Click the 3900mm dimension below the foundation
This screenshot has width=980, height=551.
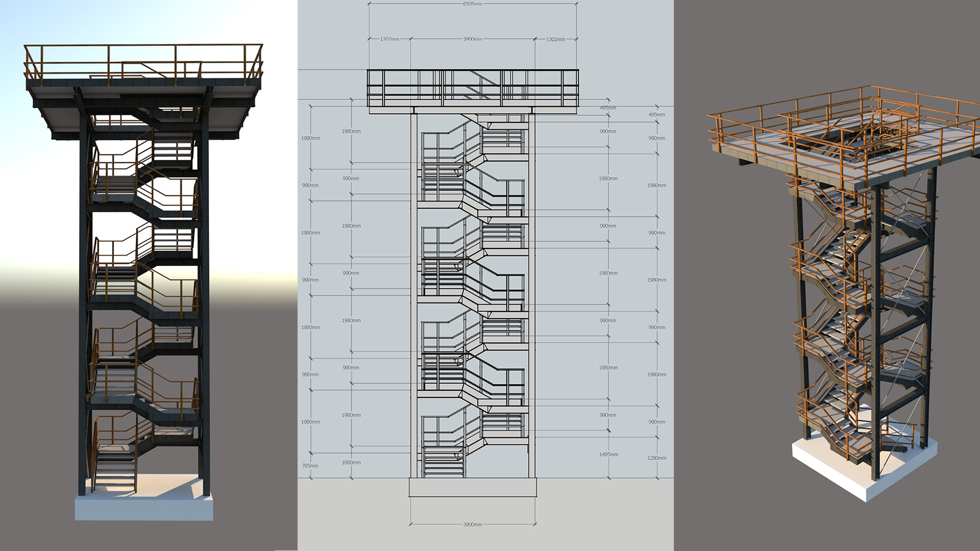point(473,524)
